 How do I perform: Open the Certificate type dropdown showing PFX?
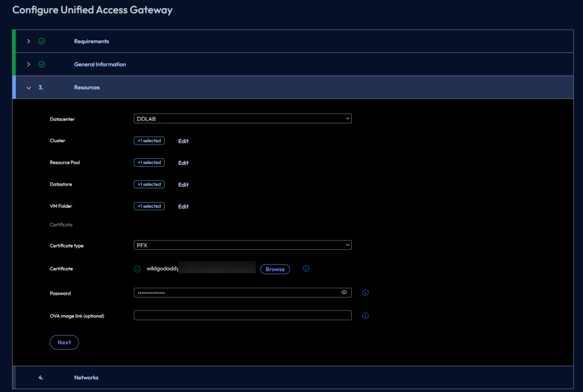243,245
